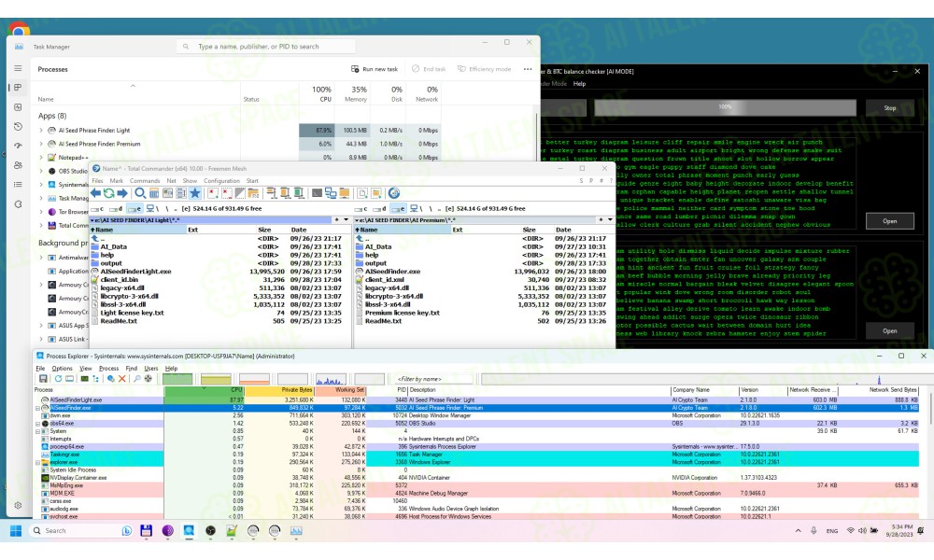Click the yellow commit history graph in Process Explorer
Image resolution: width=934 pixels, height=560 pixels.
(216, 379)
